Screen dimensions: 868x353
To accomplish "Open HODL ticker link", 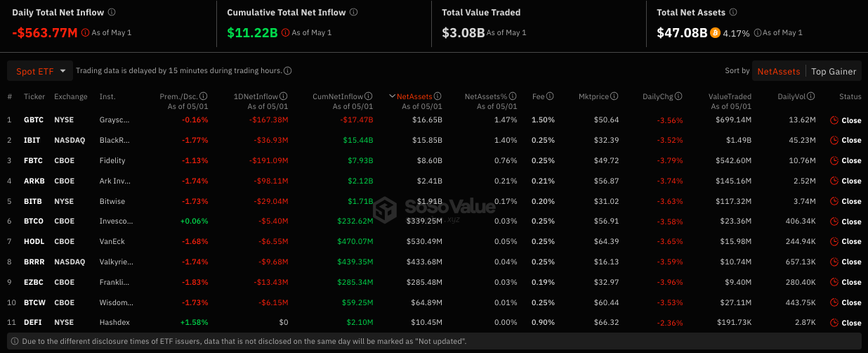I will 34,241.
